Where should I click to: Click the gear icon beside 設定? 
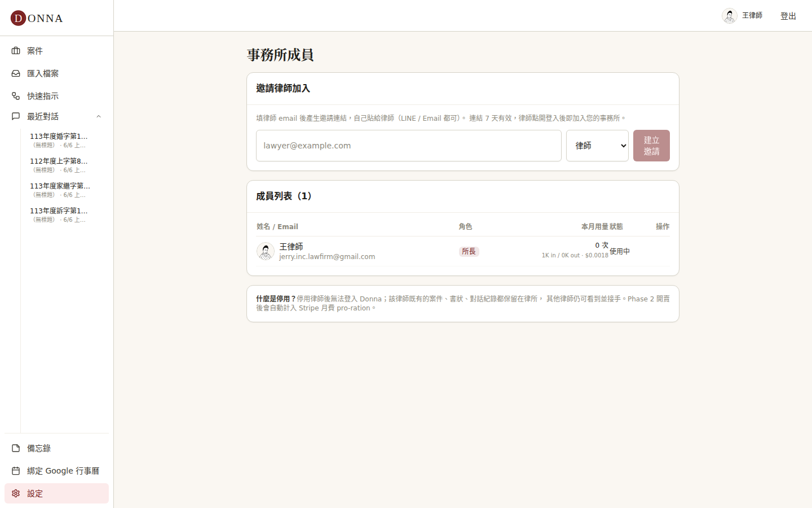coord(16,493)
